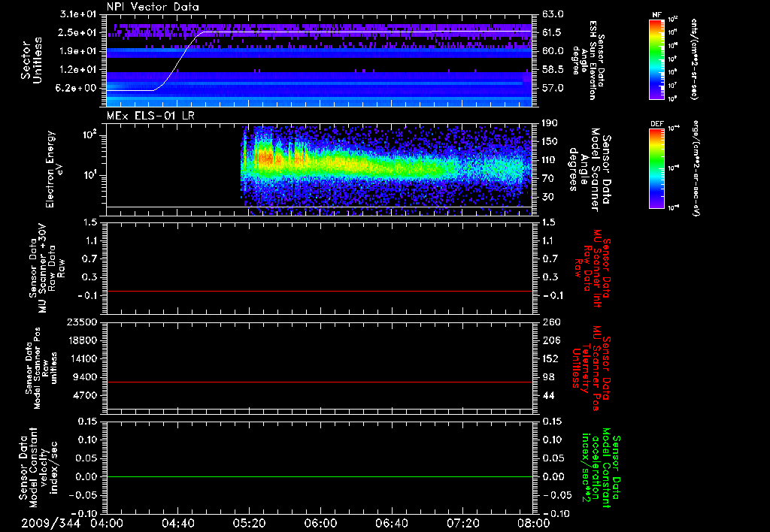
Task: Click the bright red electron flux peak in spectrogram
Action: coord(265,158)
